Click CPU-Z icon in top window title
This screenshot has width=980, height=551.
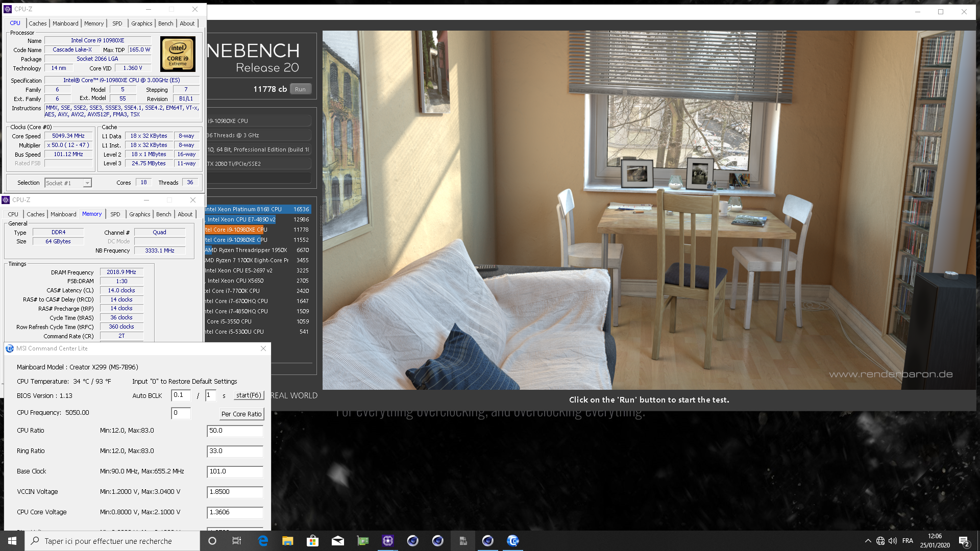click(8, 9)
